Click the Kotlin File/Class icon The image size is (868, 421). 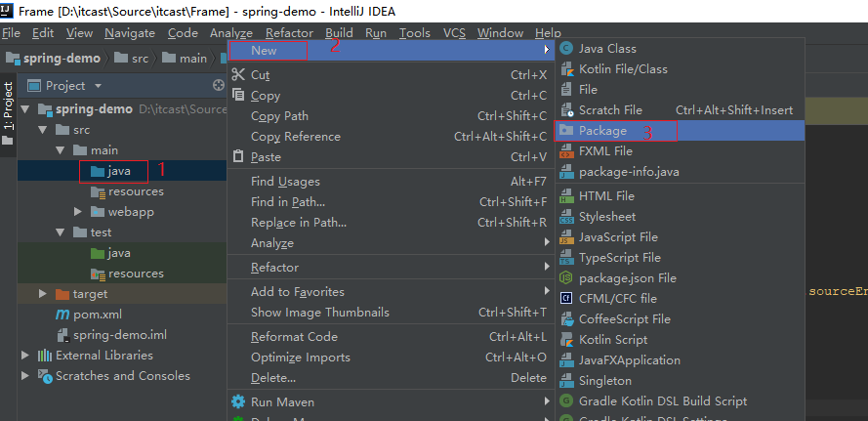click(x=566, y=69)
